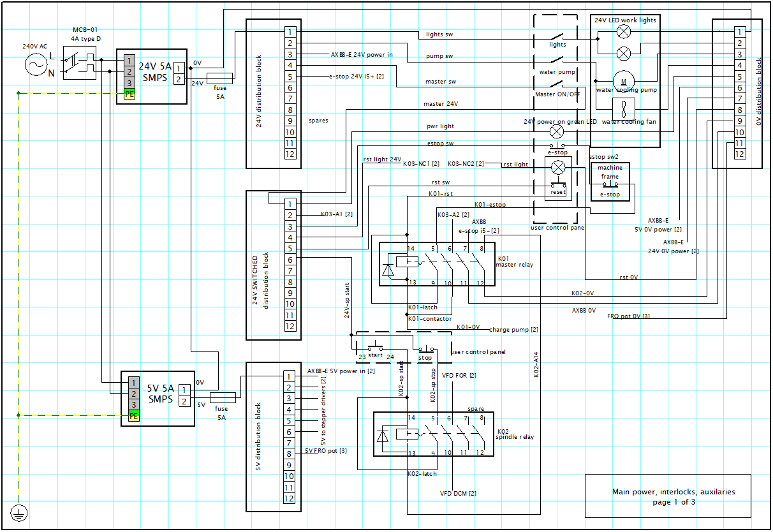
Task: Click the 5V 5A SMPS label
Action: click(161, 394)
